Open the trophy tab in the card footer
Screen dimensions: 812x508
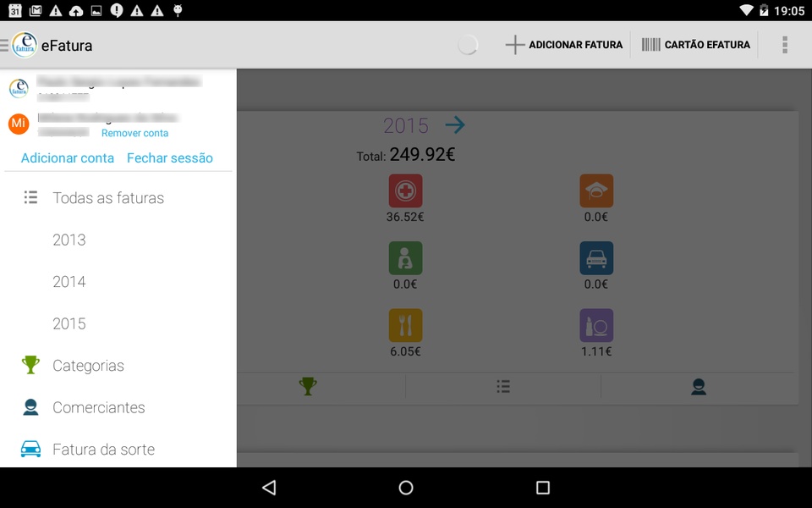[308, 386]
